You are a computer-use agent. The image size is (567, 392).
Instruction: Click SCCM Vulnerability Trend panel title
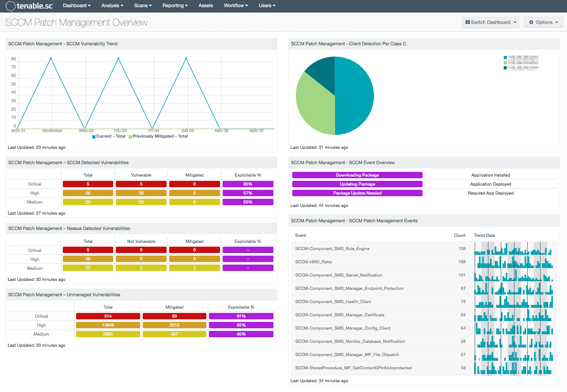tap(63, 44)
